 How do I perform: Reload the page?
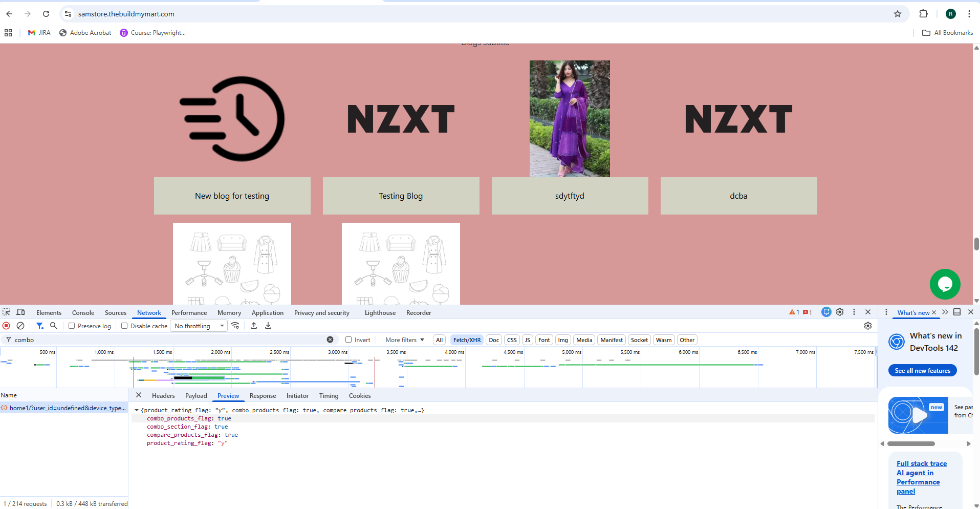coord(46,14)
